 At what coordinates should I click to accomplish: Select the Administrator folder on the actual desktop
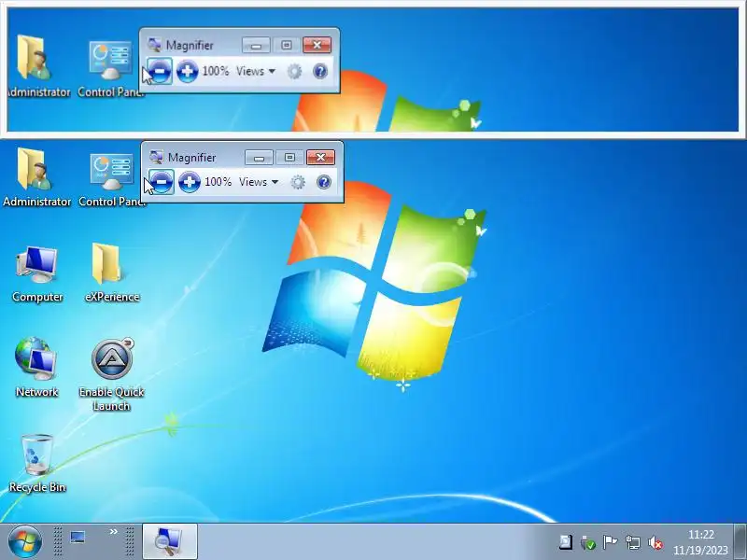pyautogui.click(x=36, y=176)
